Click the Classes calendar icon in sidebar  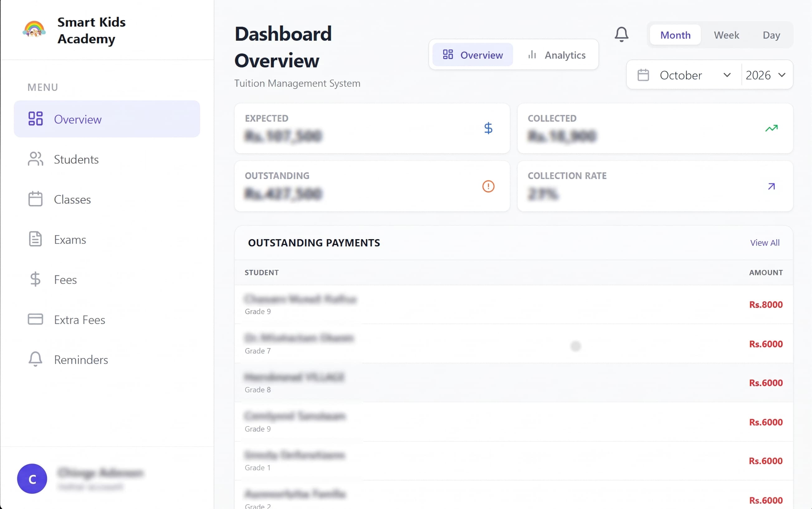[x=35, y=199]
